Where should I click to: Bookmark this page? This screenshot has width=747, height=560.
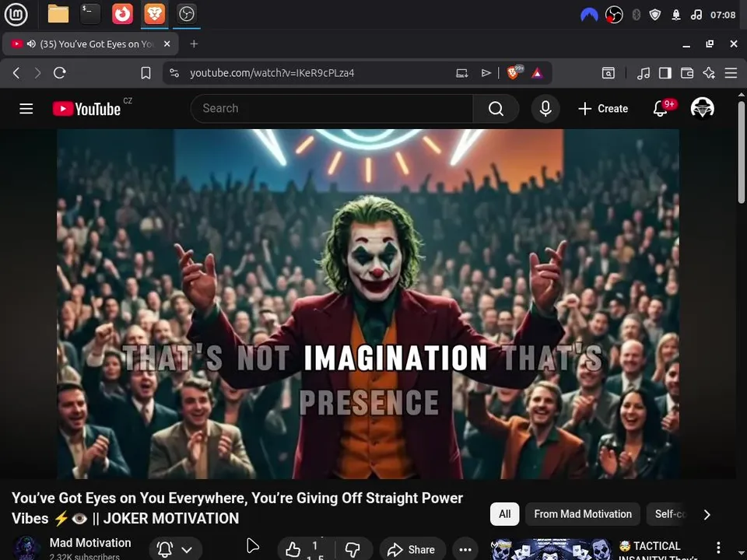point(146,73)
